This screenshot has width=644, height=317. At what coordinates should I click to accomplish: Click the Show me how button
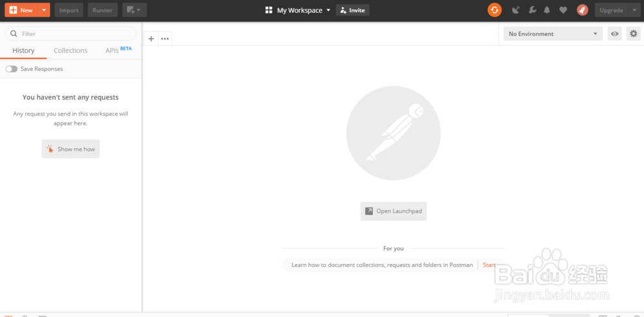(x=71, y=149)
